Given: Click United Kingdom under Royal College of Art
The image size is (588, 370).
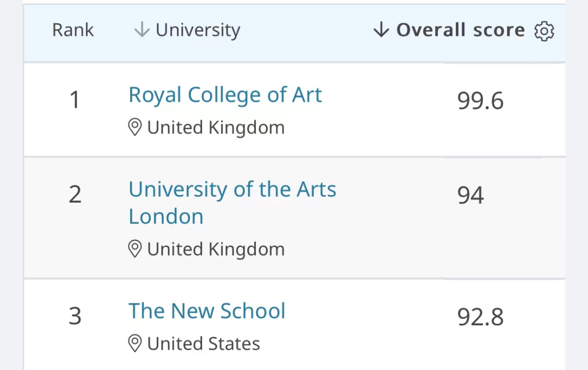Looking at the screenshot, I should tap(216, 128).
